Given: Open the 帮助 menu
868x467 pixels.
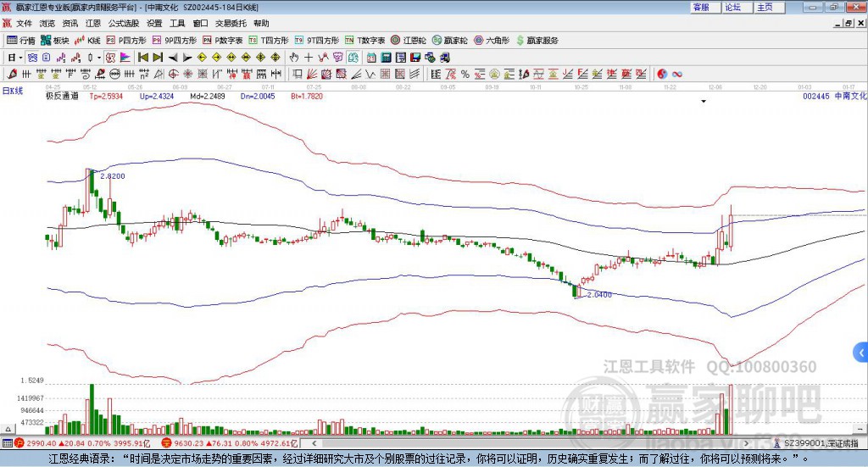Looking at the screenshot, I should pyautogui.click(x=261, y=23).
